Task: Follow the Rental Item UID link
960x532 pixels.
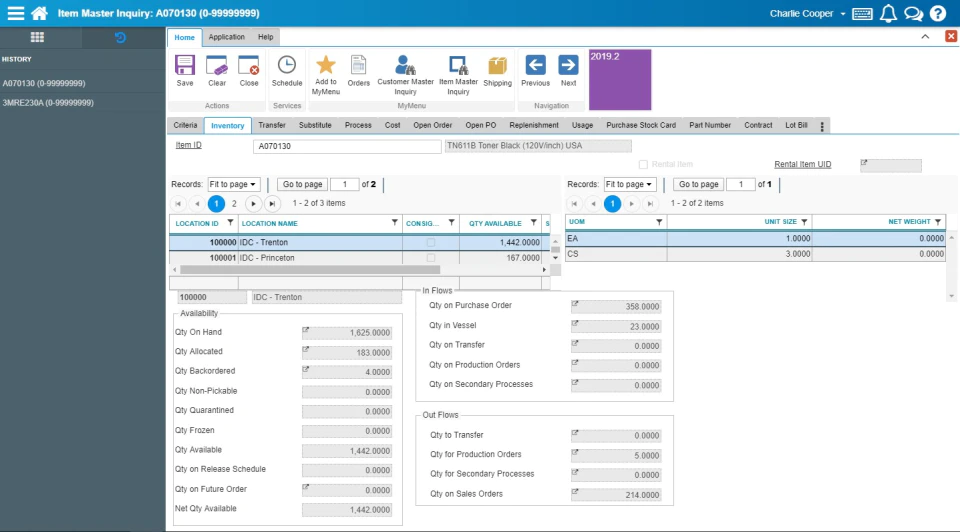Action: point(802,164)
